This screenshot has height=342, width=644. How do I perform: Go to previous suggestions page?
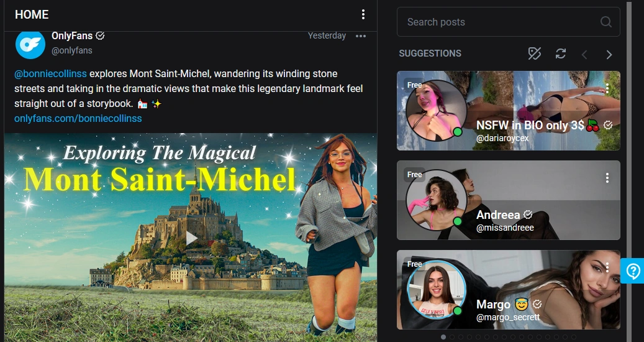coord(584,55)
